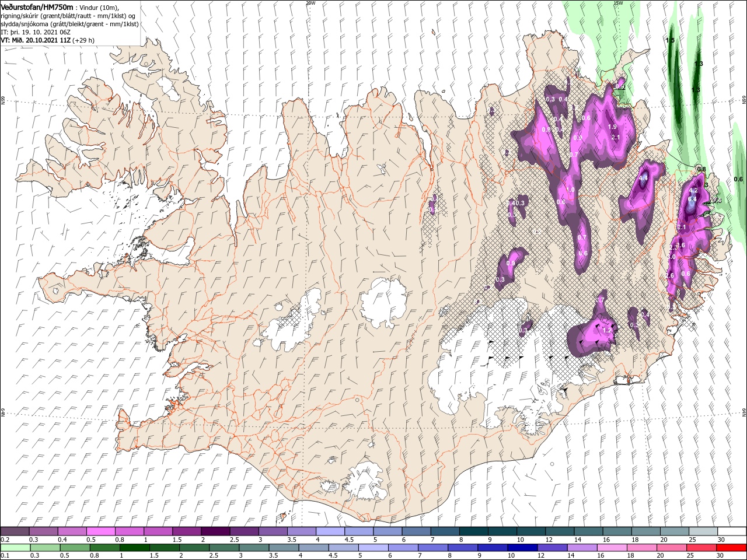Click the '0.1' label on the rain legend
The height and width of the screenshot is (560, 747).
click(x=5, y=556)
